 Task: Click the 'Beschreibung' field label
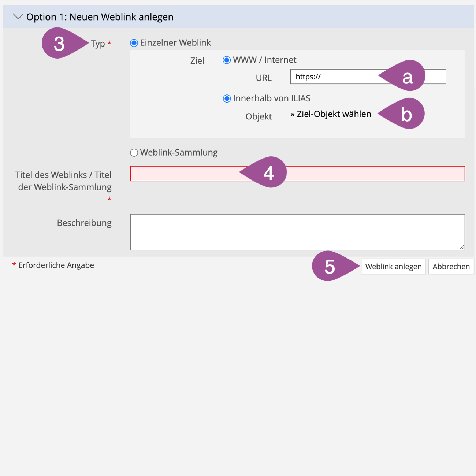tap(84, 223)
